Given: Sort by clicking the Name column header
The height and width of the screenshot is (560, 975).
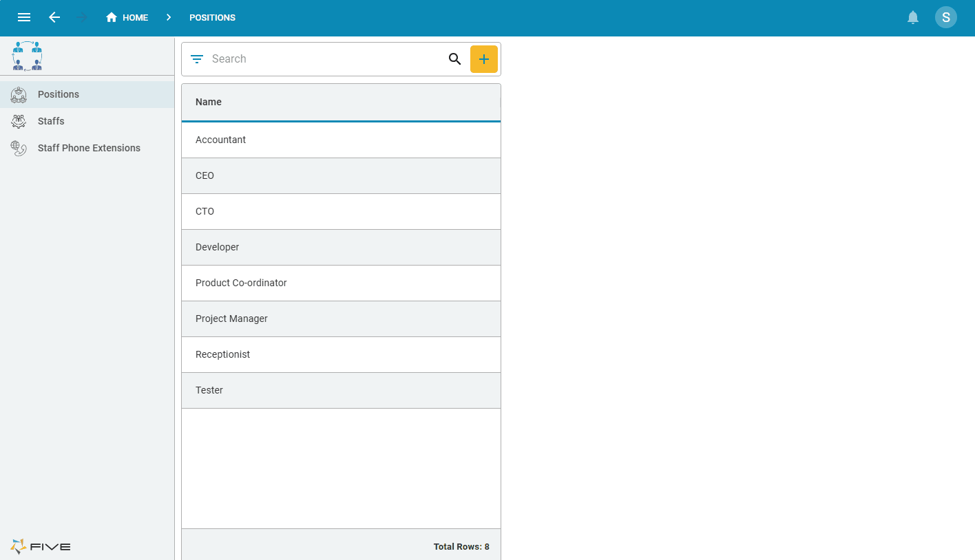Looking at the screenshot, I should pos(209,101).
